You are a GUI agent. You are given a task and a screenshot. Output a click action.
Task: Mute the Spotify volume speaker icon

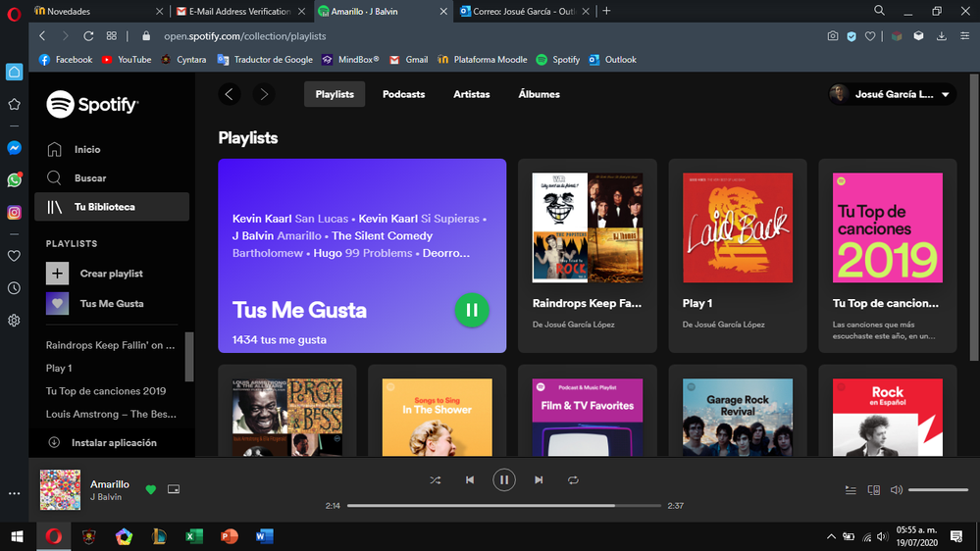[x=897, y=490]
